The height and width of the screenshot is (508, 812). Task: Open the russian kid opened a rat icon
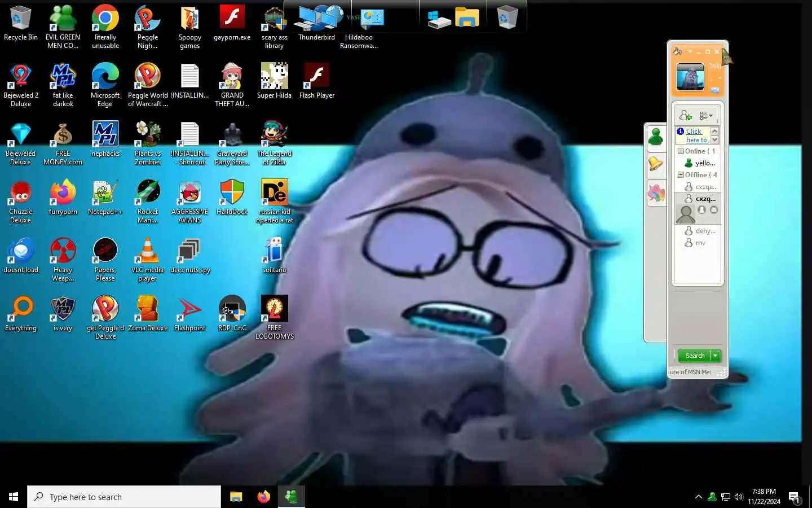pos(275,202)
